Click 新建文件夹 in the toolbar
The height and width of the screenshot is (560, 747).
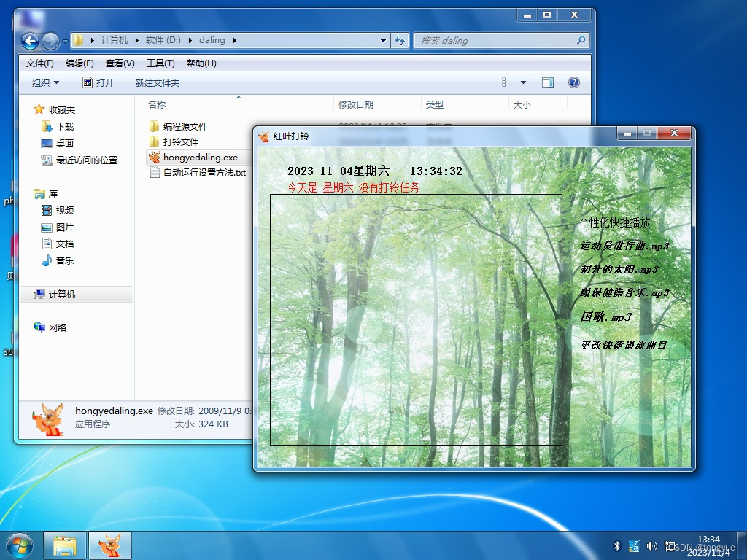coord(158,83)
